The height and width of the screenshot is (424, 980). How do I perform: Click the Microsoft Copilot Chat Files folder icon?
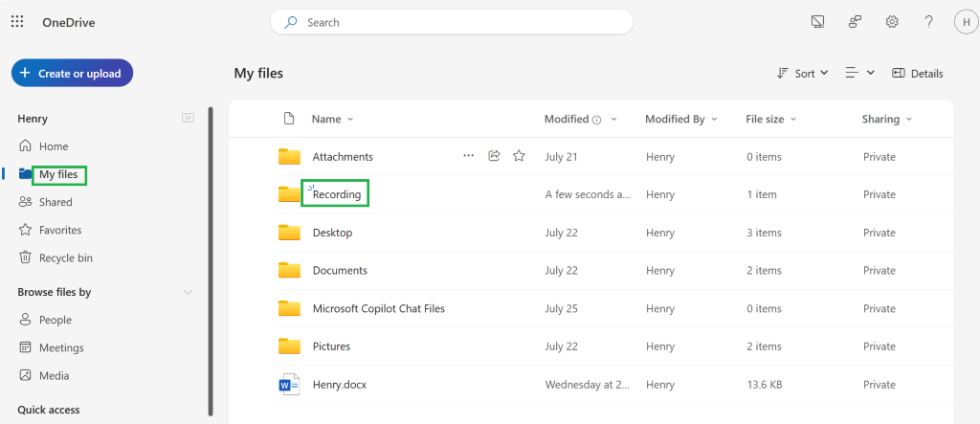click(289, 308)
